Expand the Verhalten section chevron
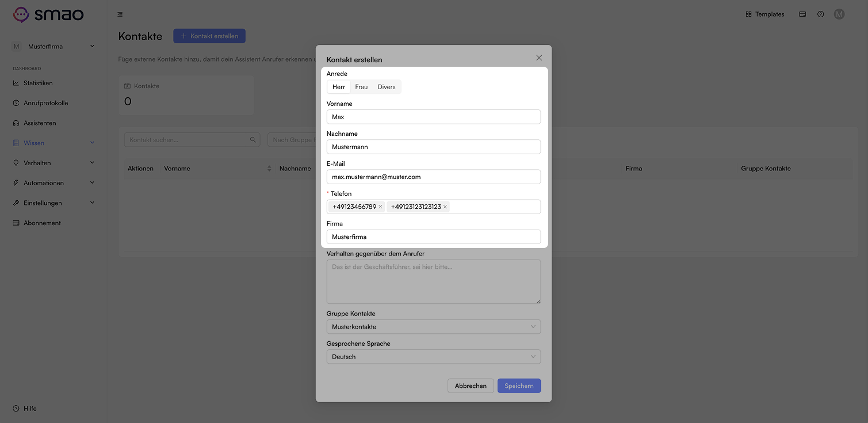Screen dimensions: 868x423 pos(92,163)
